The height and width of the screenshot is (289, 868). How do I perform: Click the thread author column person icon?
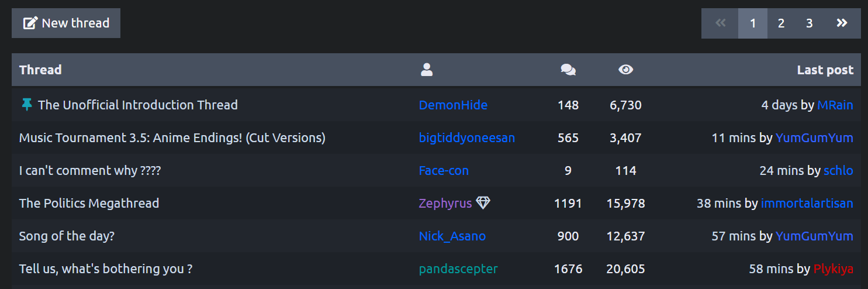tap(427, 70)
